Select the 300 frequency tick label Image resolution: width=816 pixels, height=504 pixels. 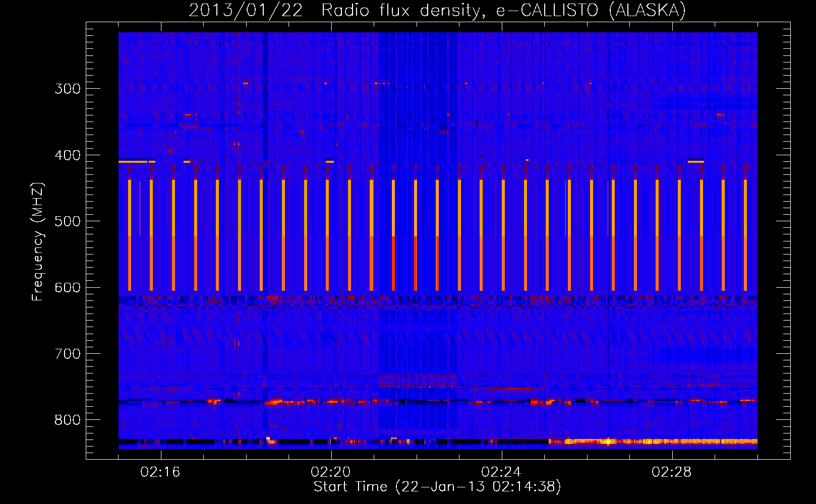[x=68, y=89]
